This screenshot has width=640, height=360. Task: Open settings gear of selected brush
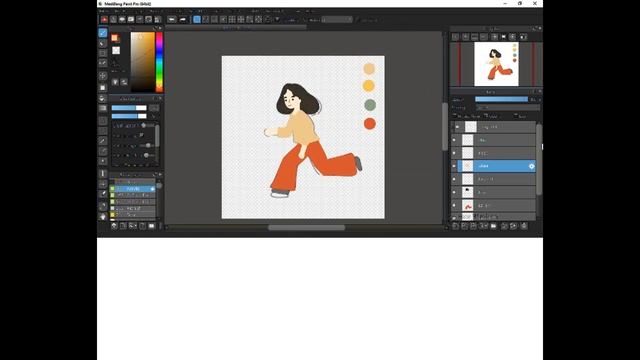[153, 189]
